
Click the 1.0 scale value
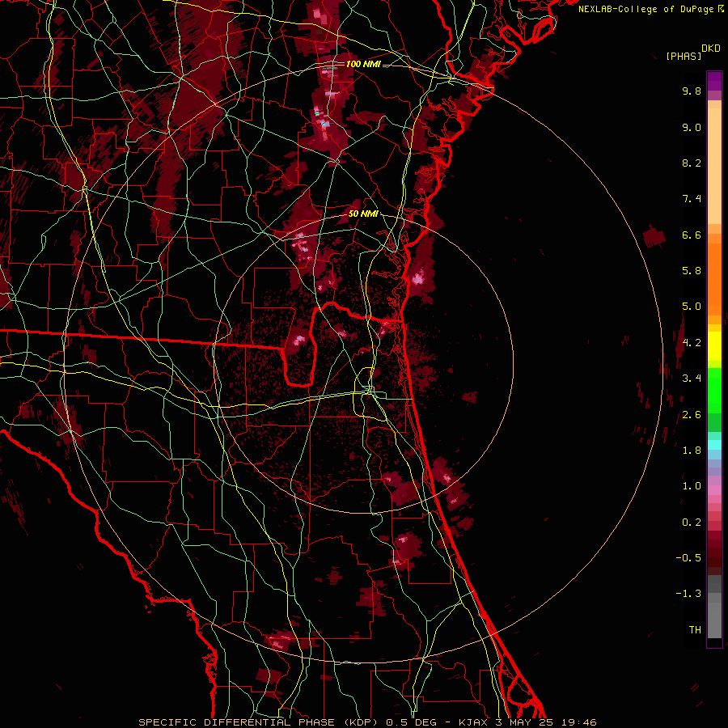pos(692,486)
